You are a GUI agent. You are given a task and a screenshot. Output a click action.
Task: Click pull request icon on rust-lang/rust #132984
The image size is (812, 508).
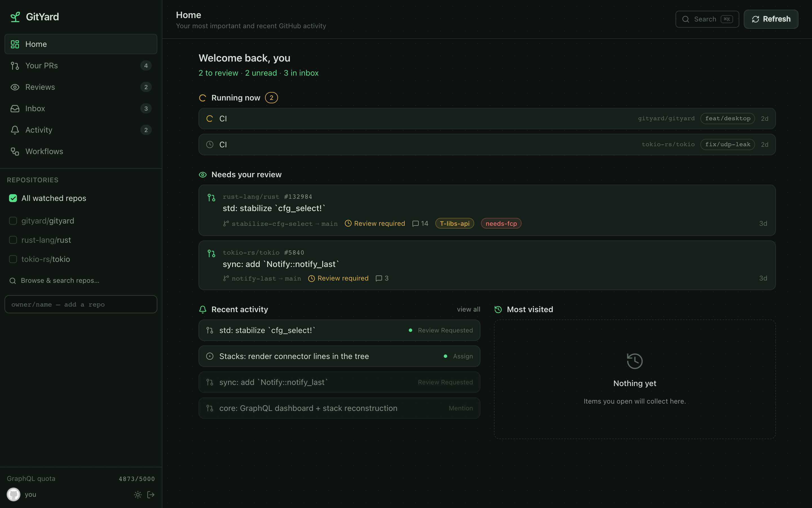[211, 198]
